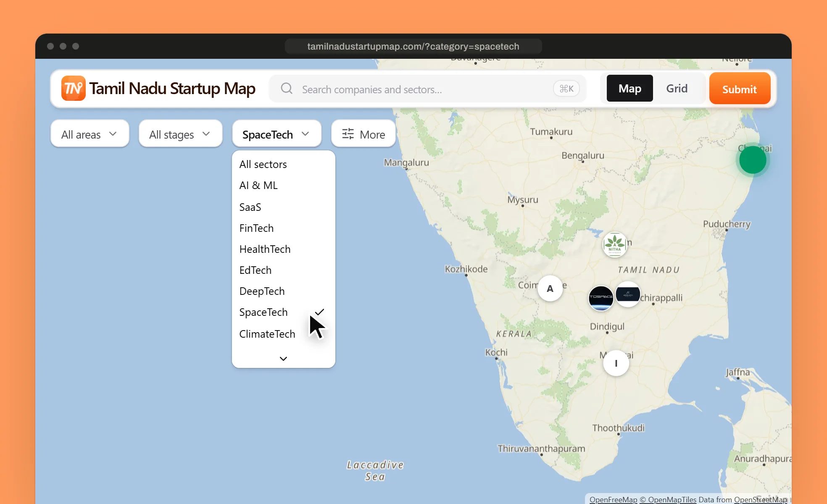Select the FinTech sector
Screen dimensions: 827x504
283,228
